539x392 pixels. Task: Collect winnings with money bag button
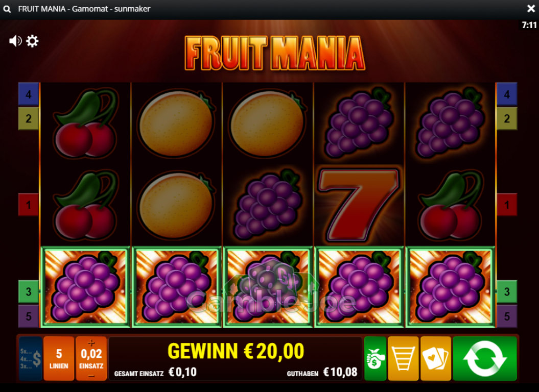click(375, 359)
